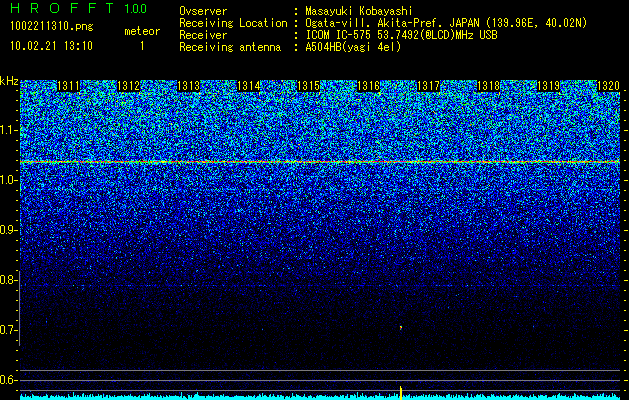Click the 0.6 frequency axis label
The image size is (629, 400).
pos(9,380)
